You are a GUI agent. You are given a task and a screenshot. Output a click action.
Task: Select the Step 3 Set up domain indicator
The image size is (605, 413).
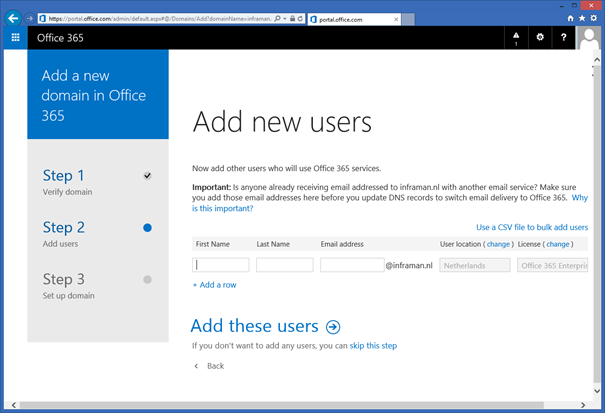point(147,280)
